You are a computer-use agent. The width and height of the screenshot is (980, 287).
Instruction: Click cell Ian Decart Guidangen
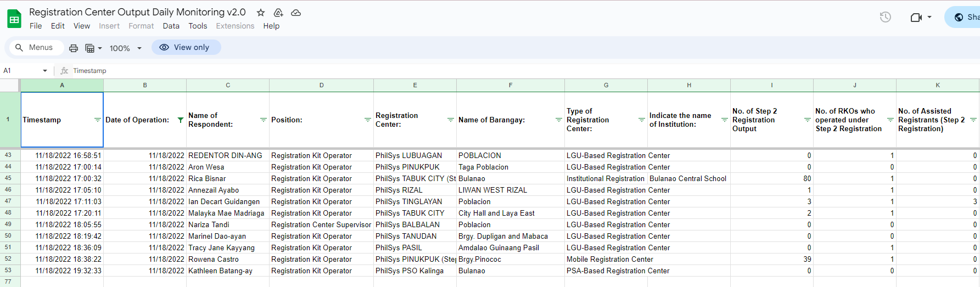(227, 201)
